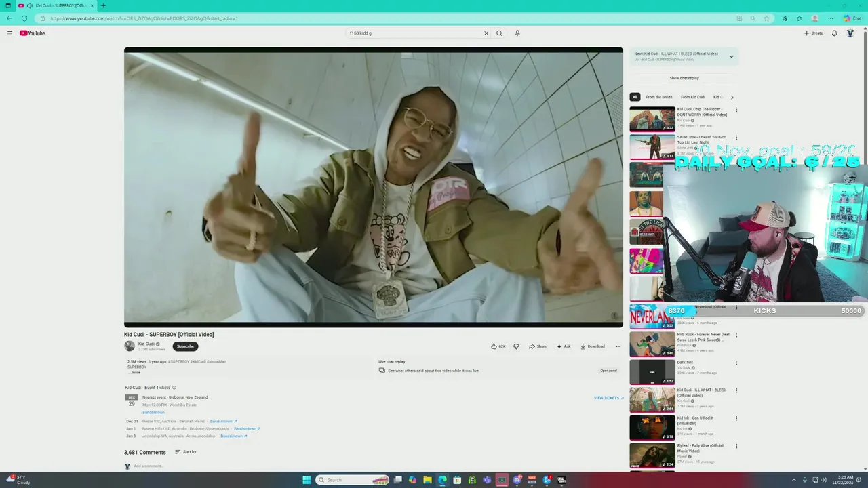This screenshot has width=868, height=488.
Task: Open options for SAINt JHN video
Action: point(736,138)
